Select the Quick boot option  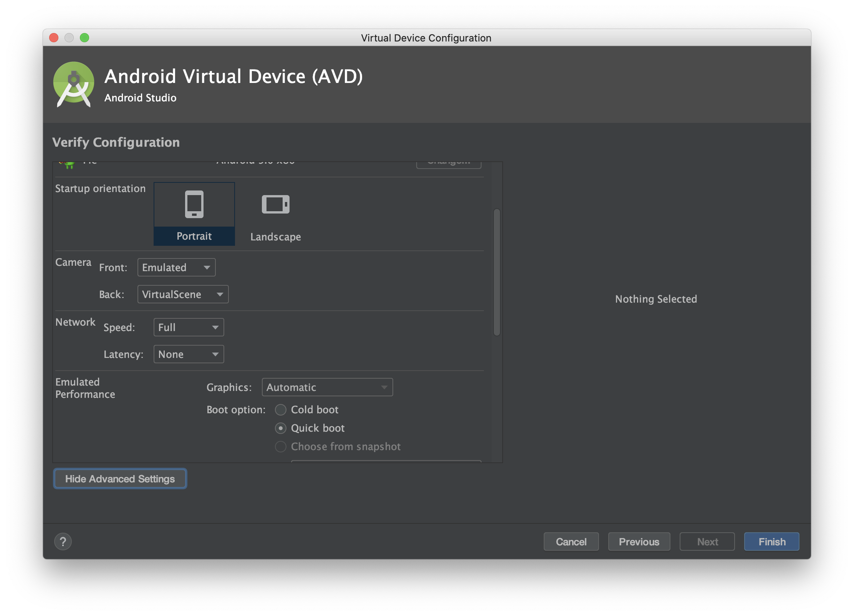[x=281, y=428]
